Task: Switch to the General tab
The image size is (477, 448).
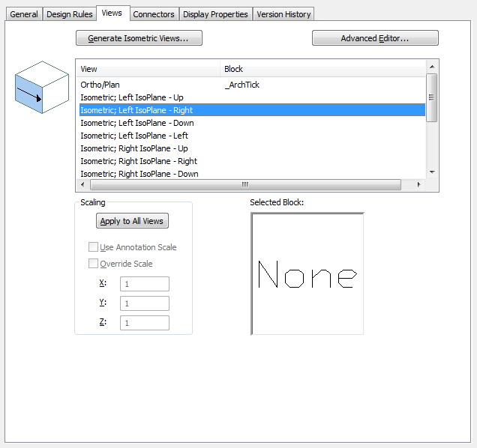Action: pyautogui.click(x=24, y=14)
